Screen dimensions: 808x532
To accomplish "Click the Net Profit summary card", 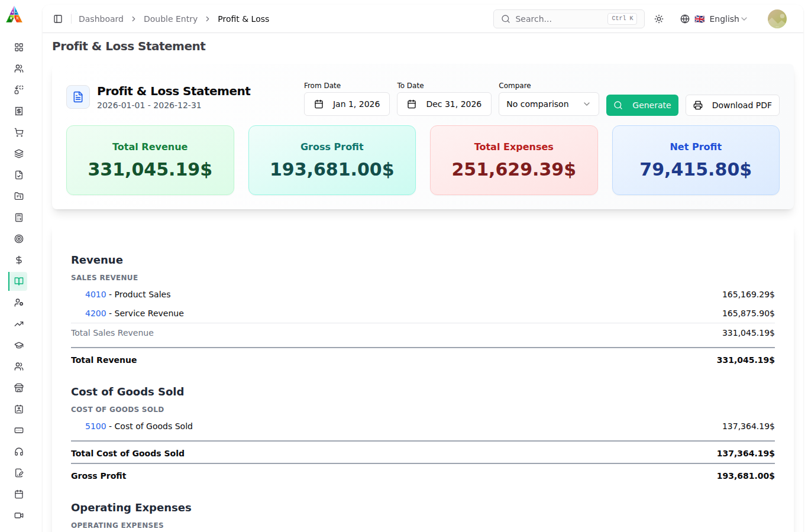I will tap(696, 160).
